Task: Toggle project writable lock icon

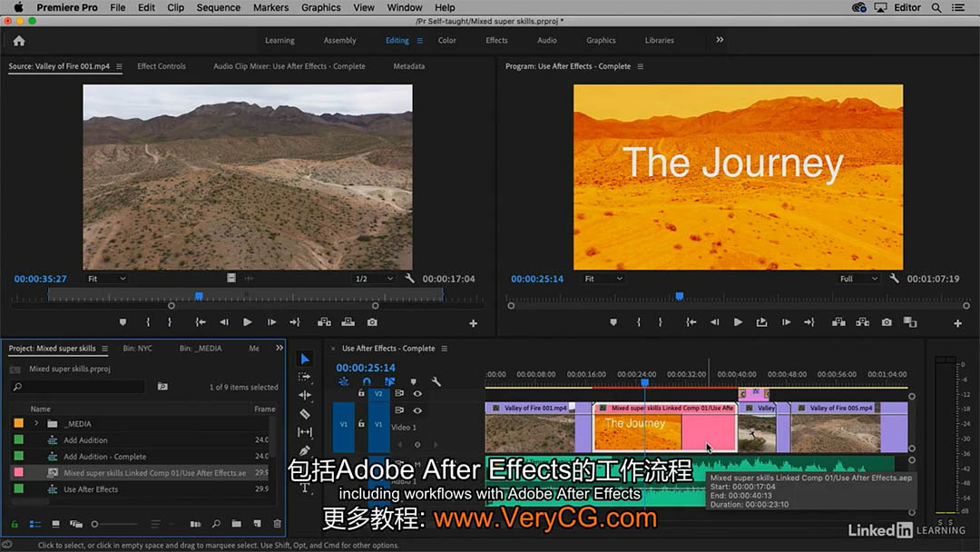Action: coord(15,524)
